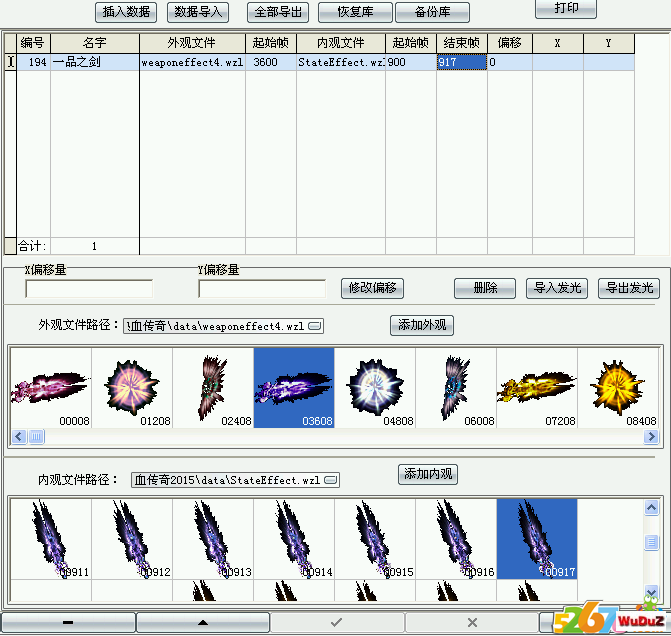This screenshot has width=671, height=636.
Task: Click the left scroll arrow of the 外观 thumbnail strip
Action: pos(19,437)
